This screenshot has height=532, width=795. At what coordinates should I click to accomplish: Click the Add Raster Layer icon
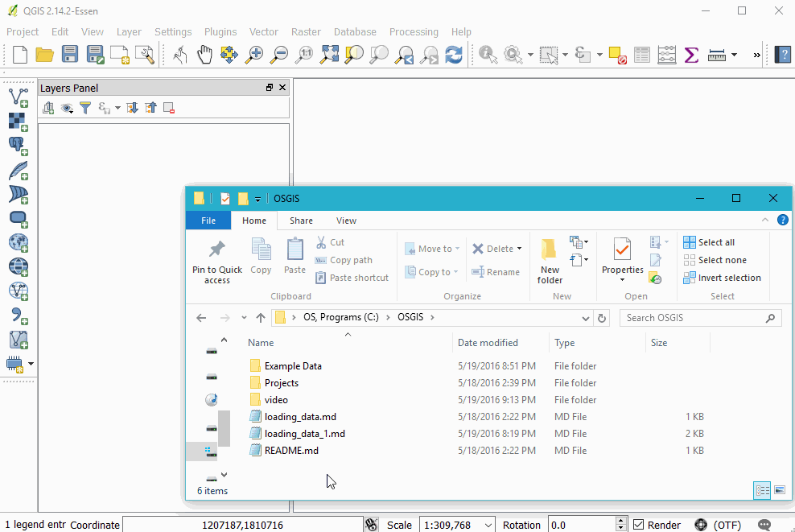(19, 122)
